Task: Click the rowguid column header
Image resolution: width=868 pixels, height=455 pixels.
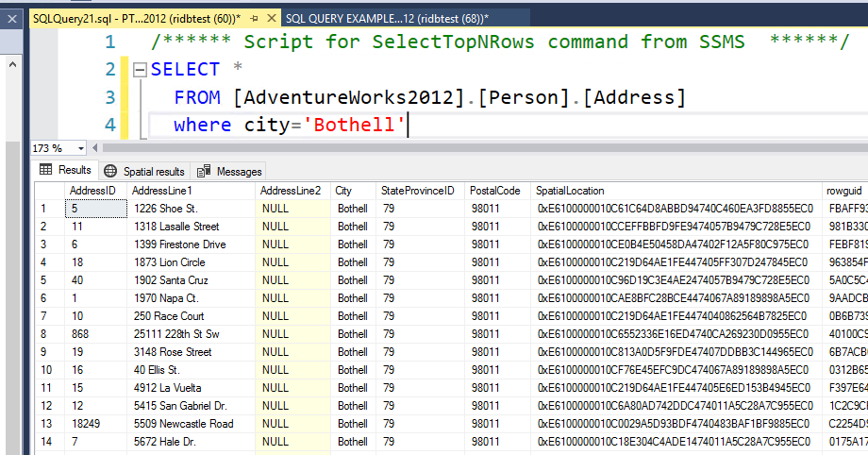Action: [x=844, y=191]
